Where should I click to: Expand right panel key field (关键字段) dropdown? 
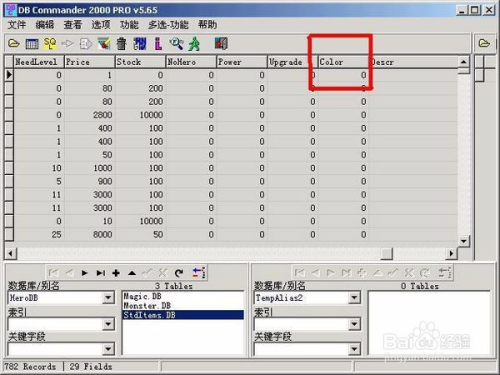pyautogui.click(x=354, y=349)
